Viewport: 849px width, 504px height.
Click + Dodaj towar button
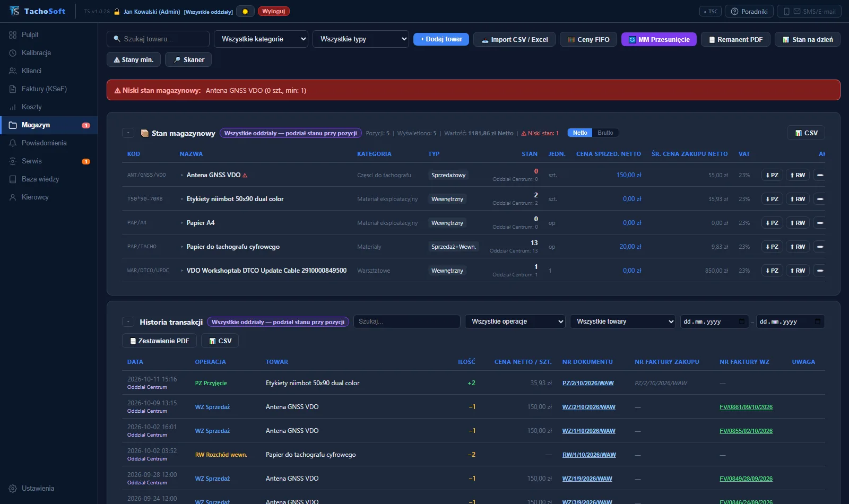pos(441,39)
